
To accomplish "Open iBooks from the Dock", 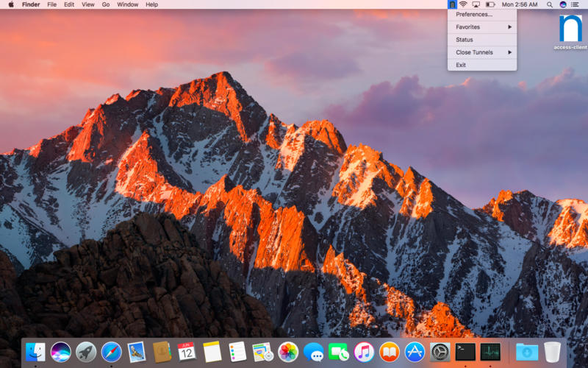I will pos(390,353).
